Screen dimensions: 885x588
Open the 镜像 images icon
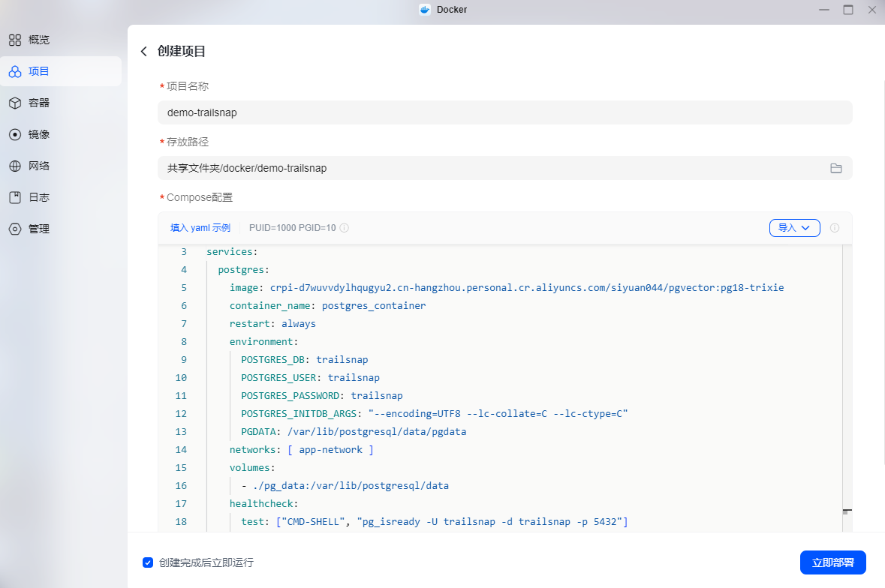(x=15, y=135)
